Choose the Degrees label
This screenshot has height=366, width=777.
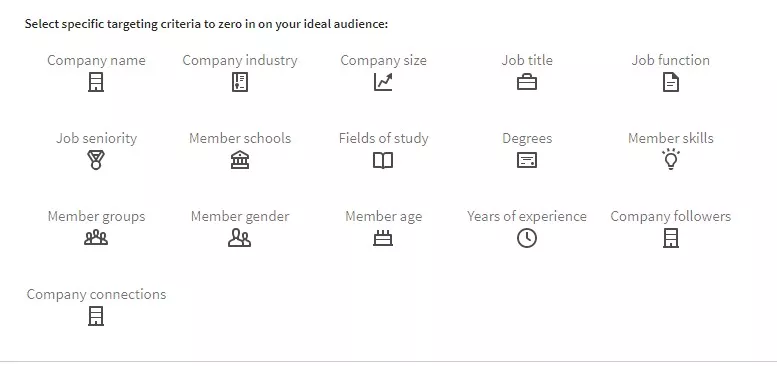coord(527,138)
